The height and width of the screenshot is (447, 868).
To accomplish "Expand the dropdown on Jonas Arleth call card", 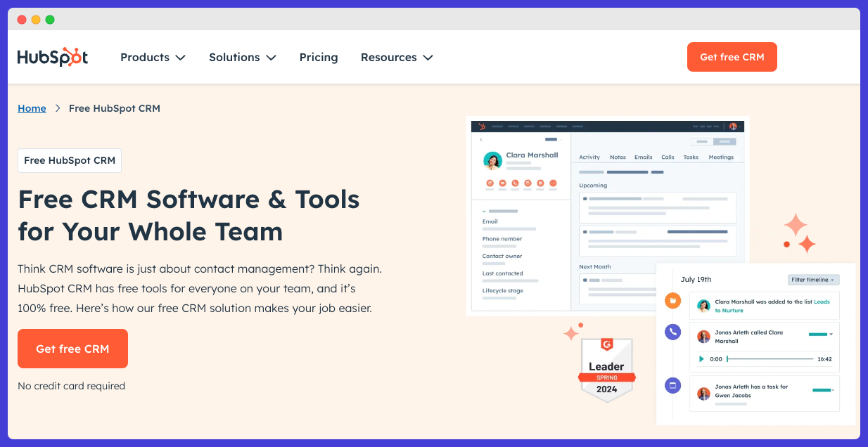I will tap(831, 335).
